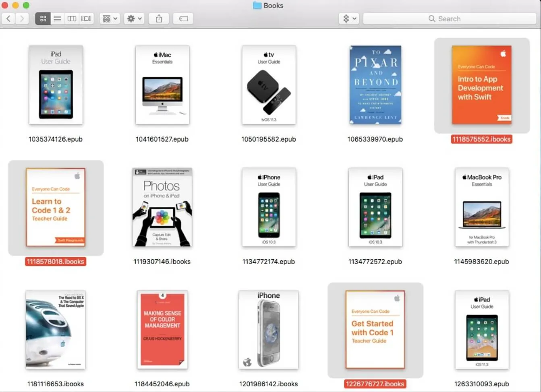Click the file name 1263310093.epub
The image size is (541, 392).
[x=481, y=384]
